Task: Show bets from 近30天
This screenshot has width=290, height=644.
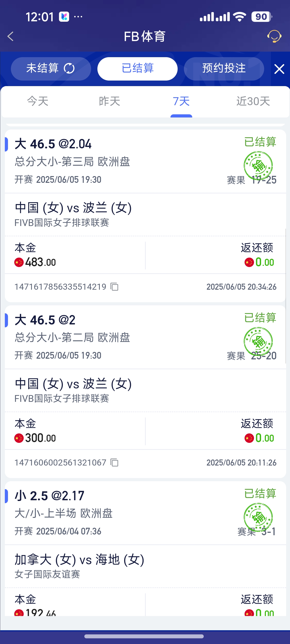Action: (x=253, y=101)
